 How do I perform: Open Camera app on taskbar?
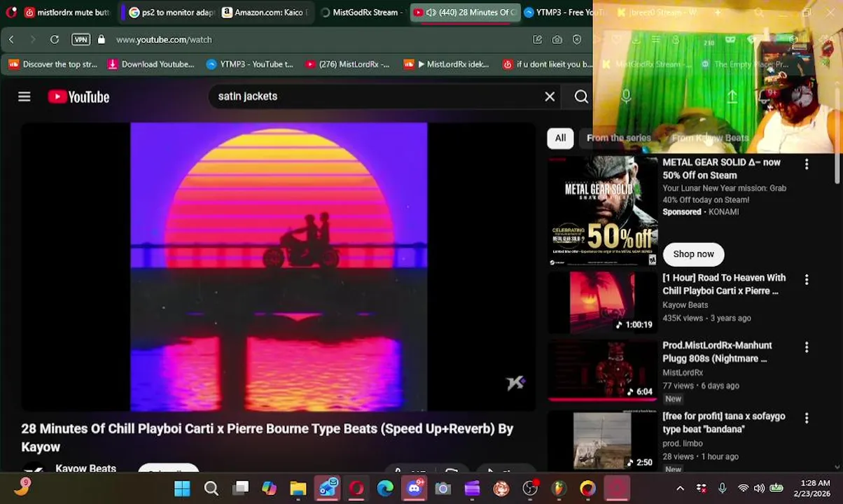[443, 489]
